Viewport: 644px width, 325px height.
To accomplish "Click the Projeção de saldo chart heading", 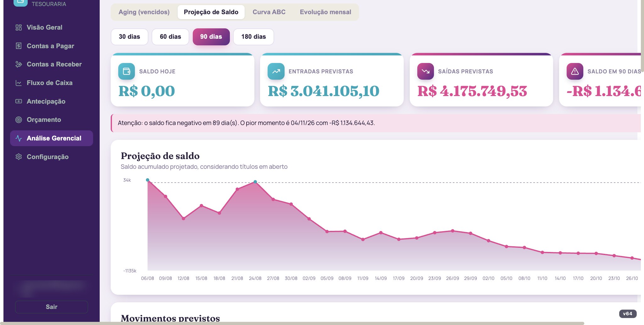I will tap(160, 156).
